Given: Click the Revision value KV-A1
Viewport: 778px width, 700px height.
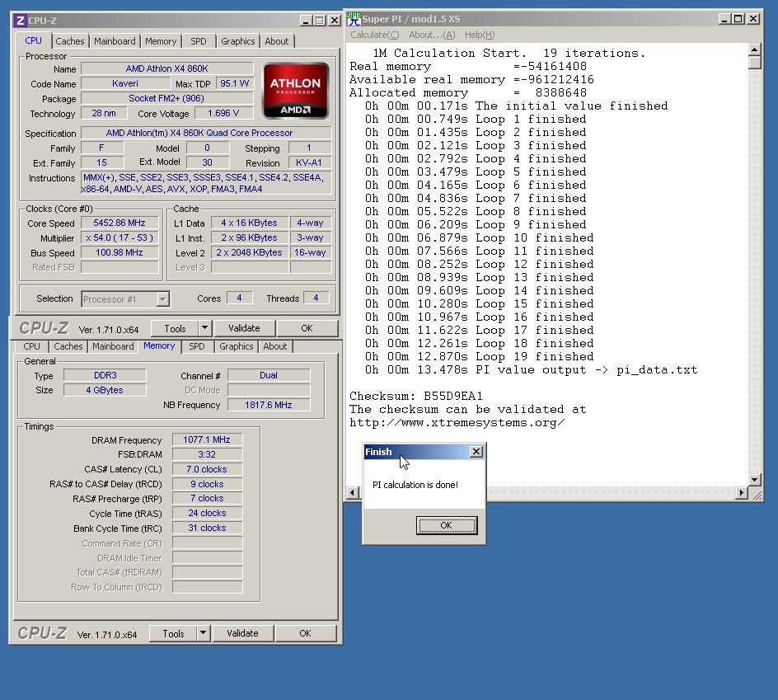Looking at the screenshot, I should [308, 162].
